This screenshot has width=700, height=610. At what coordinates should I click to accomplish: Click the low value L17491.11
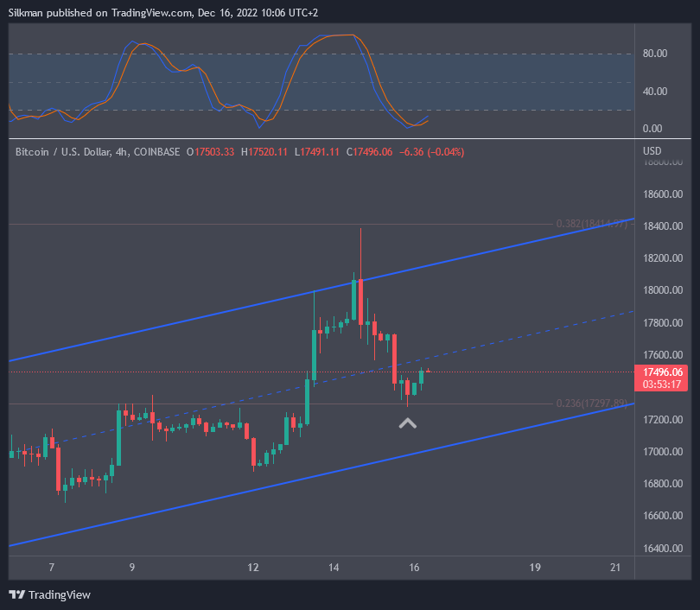(x=317, y=152)
